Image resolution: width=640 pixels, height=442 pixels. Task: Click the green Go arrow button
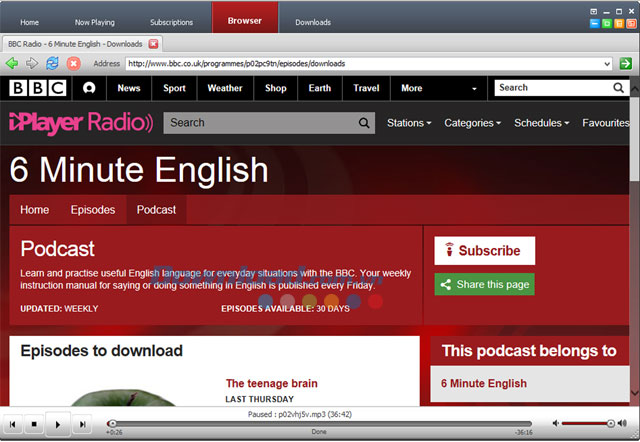[x=626, y=63]
